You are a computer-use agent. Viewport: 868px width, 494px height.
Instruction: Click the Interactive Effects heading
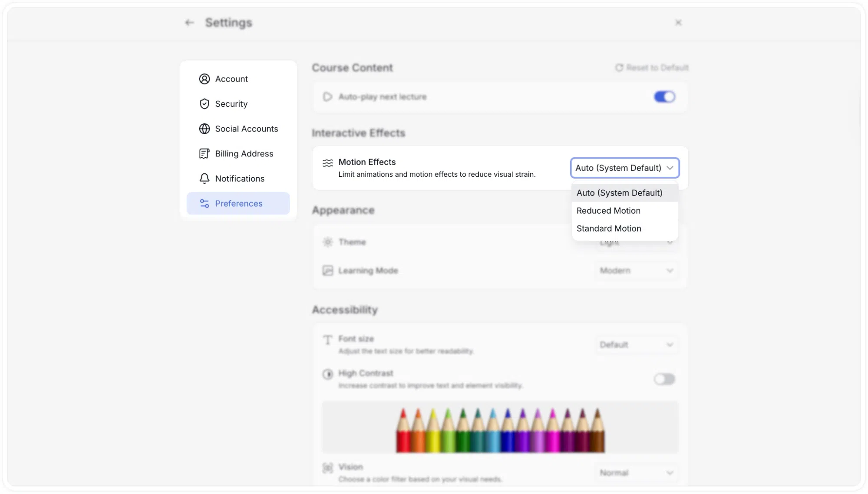tap(358, 133)
